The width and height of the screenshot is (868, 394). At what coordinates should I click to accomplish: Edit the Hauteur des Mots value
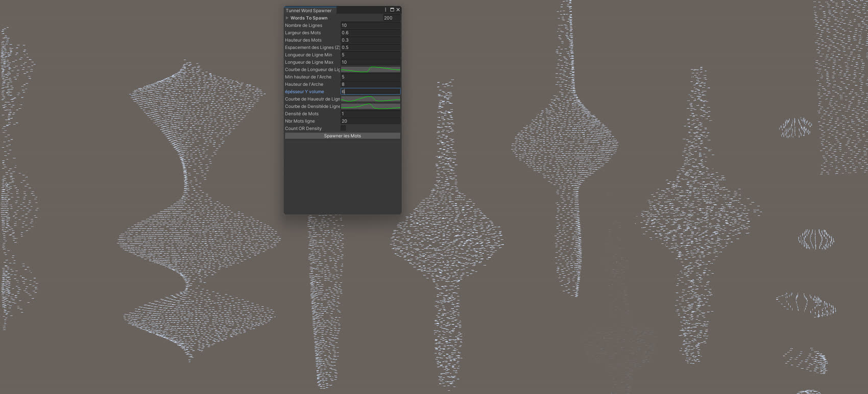tap(371, 40)
